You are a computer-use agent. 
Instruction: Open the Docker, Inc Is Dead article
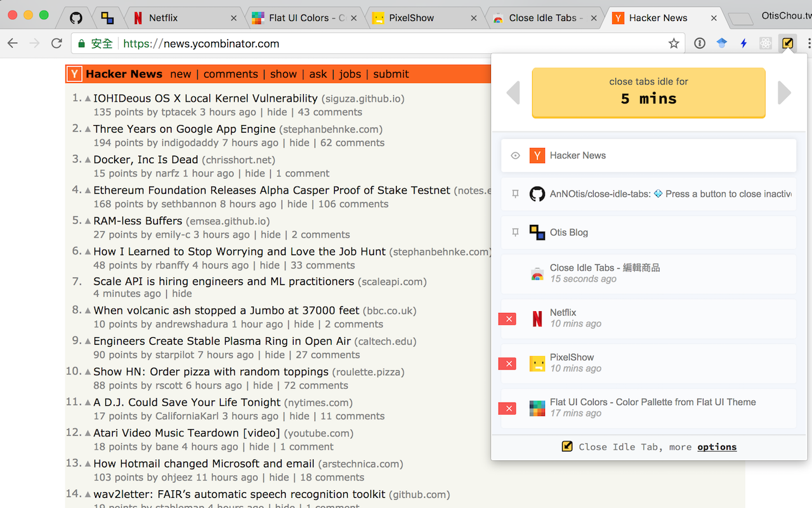click(148, 159)
